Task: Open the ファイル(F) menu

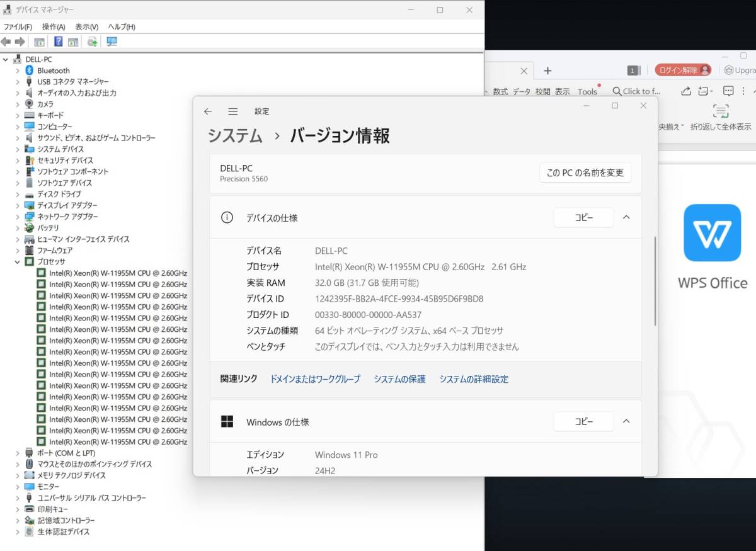Action: pos(18,27)
